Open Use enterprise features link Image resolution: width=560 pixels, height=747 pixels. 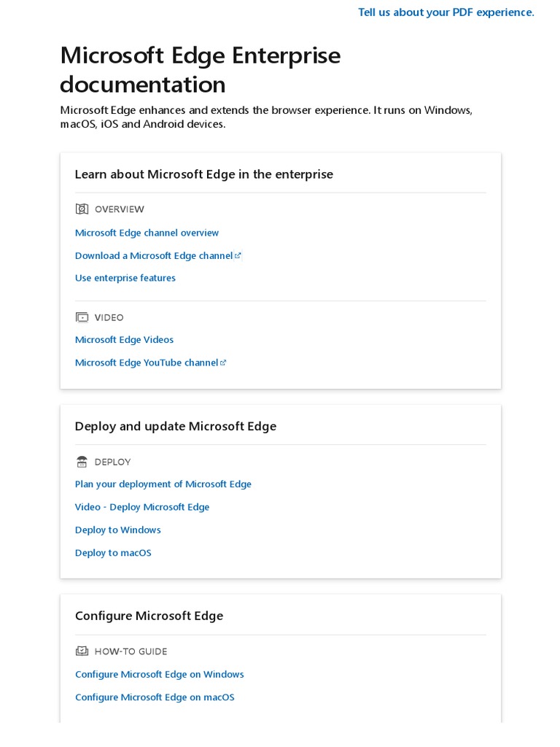point(125,278)
